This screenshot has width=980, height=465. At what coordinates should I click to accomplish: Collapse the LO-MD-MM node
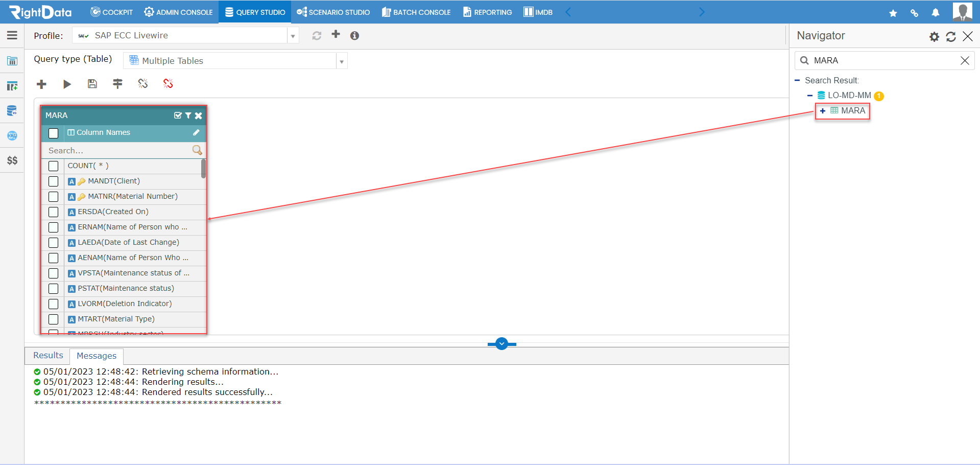[x=809, y=96]
